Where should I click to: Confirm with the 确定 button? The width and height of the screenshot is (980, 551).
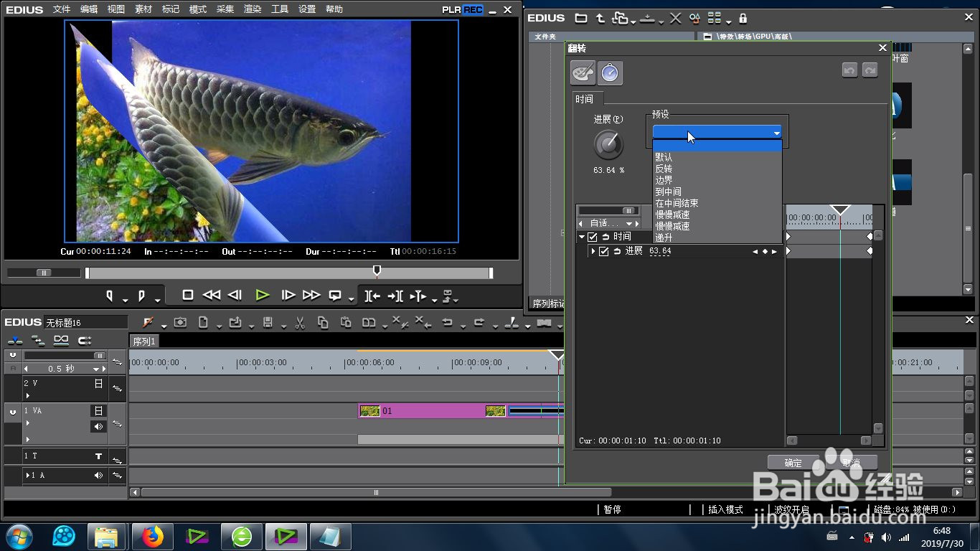click(793, 463)
